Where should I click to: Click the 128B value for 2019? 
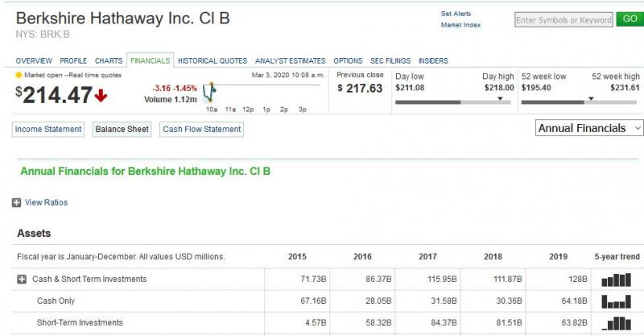pos(577,280)
